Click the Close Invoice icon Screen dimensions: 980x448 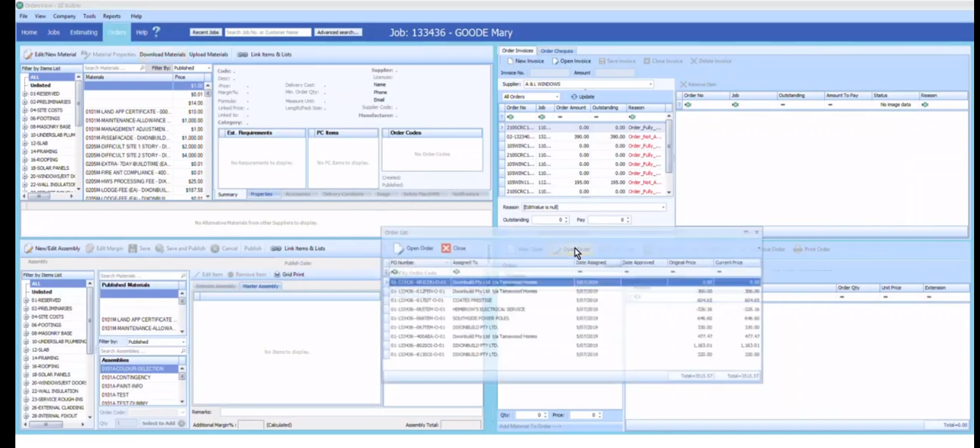coord(647,61)
